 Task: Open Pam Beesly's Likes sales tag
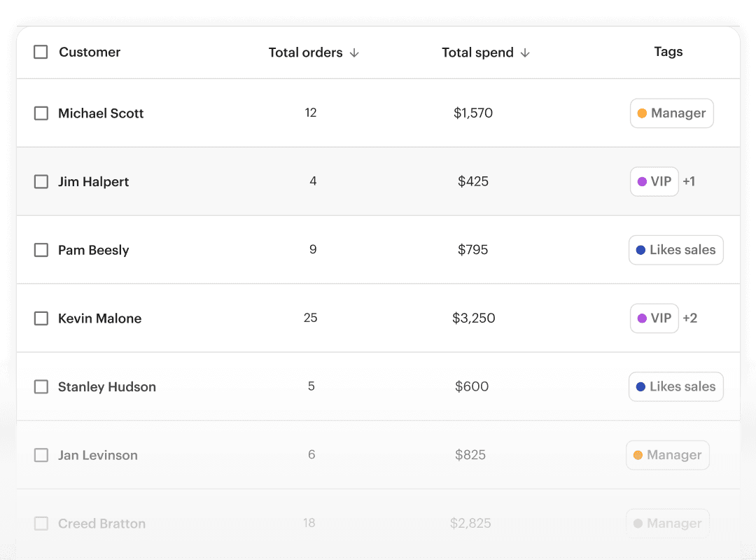coord(675,250)
